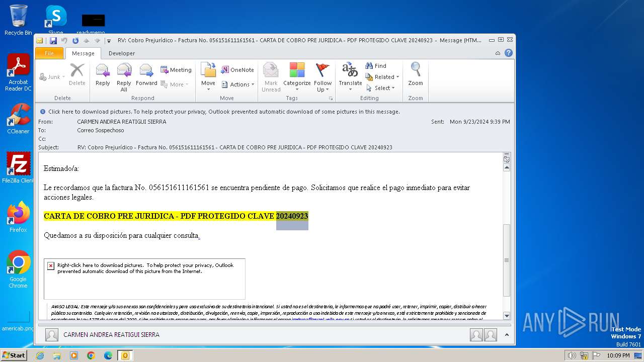Click the Media Player taskbar icon

(74, 355)
